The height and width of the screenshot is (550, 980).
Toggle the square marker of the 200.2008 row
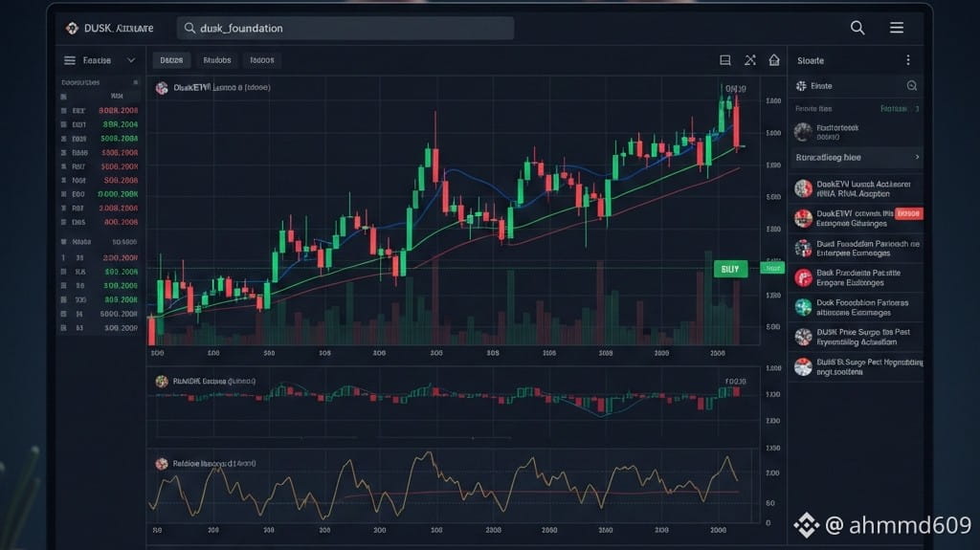tap(64, 257)
